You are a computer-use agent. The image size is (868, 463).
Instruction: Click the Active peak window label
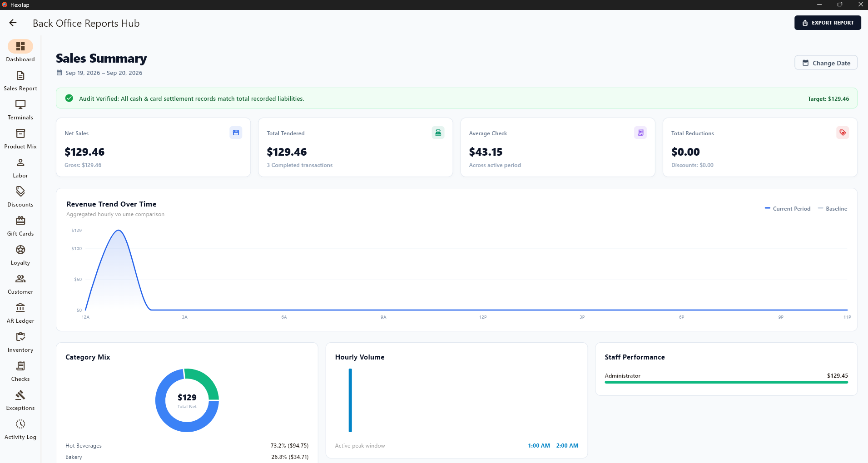click(x=360, y=446)
